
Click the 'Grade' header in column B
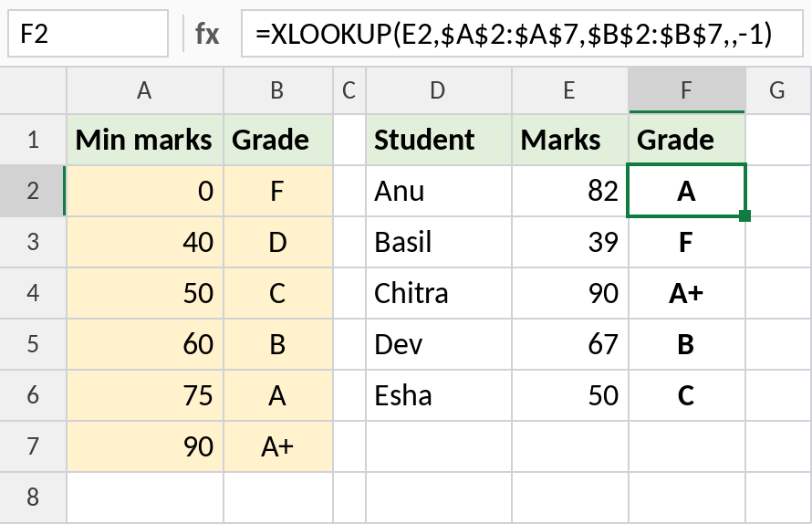tap(278, 140)
